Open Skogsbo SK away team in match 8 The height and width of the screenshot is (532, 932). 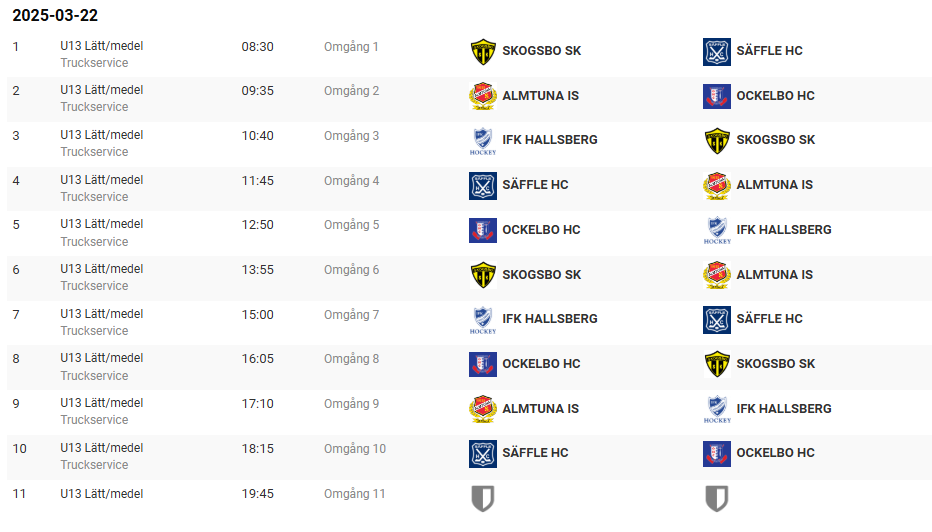coord(776,364)
